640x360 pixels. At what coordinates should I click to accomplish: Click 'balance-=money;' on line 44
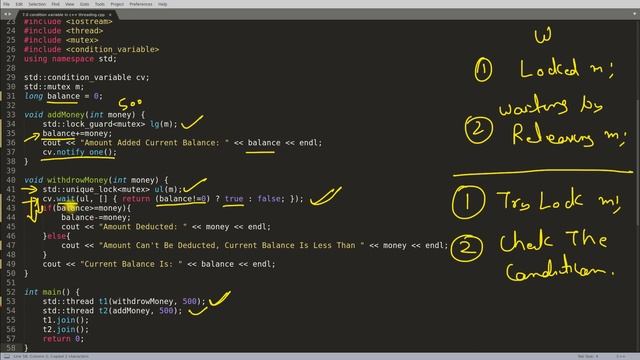[96, 218]
